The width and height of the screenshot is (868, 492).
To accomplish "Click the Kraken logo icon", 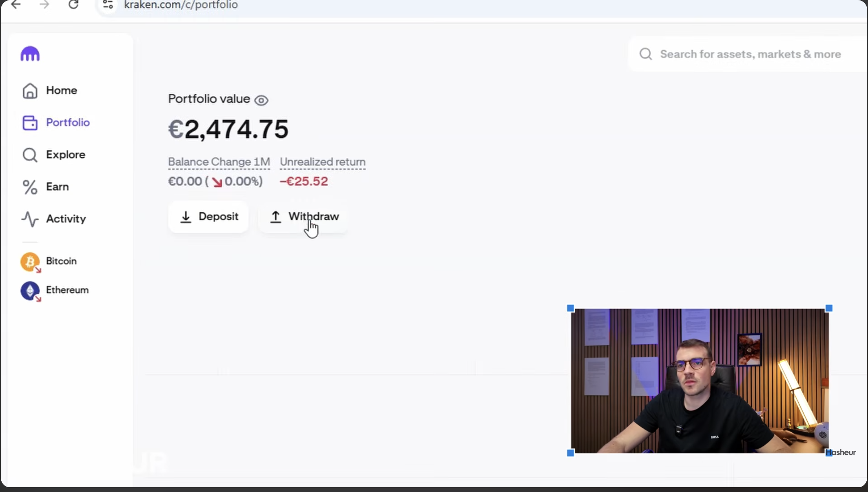I will click(30, 54).
